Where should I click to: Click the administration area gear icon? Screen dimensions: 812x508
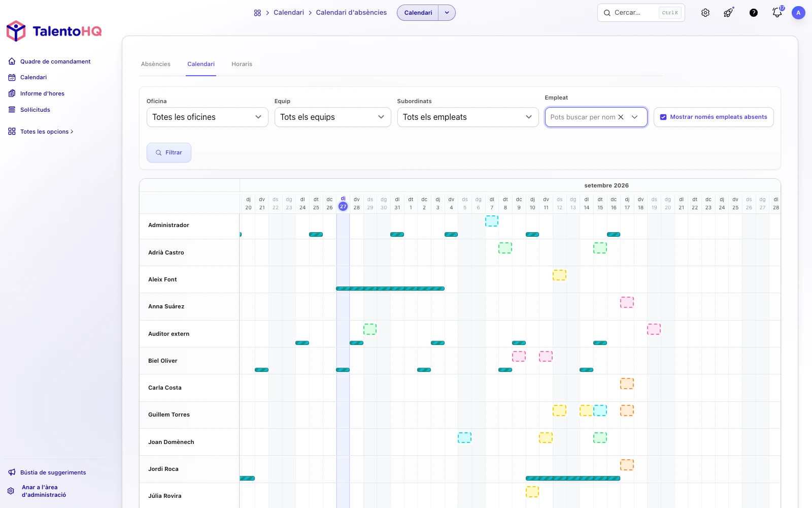click(11, 491)
